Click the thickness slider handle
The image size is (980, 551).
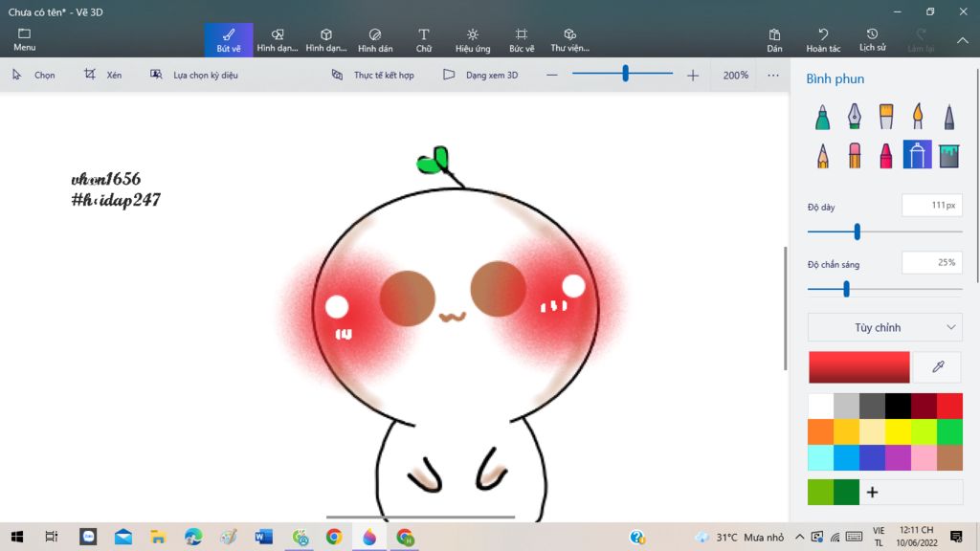[857, 231]
